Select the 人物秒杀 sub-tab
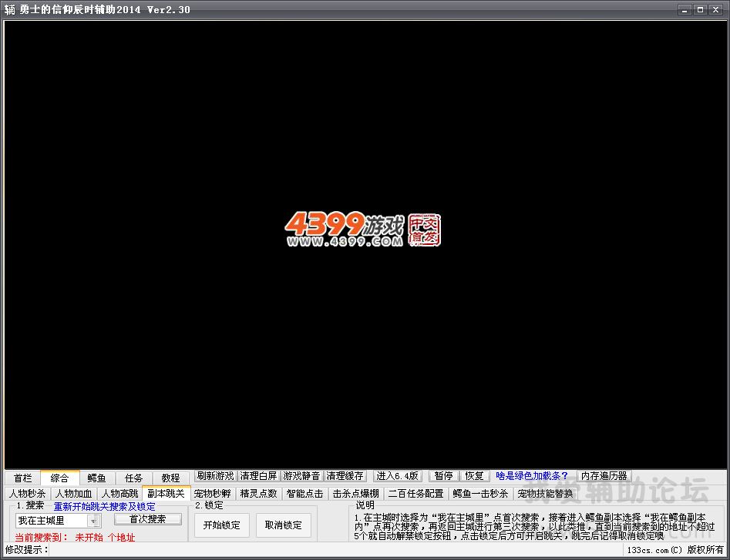 28,494
